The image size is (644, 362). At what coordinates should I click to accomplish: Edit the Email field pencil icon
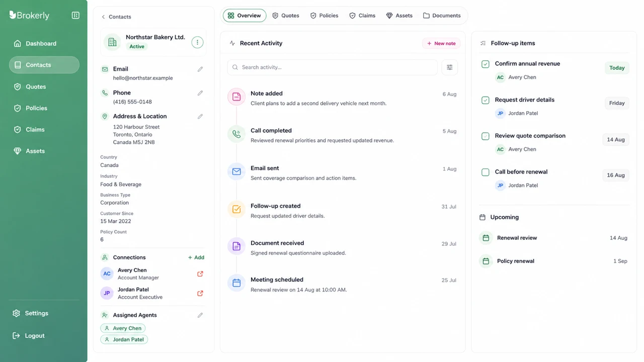pyautogui.click(x=200, y=69)
